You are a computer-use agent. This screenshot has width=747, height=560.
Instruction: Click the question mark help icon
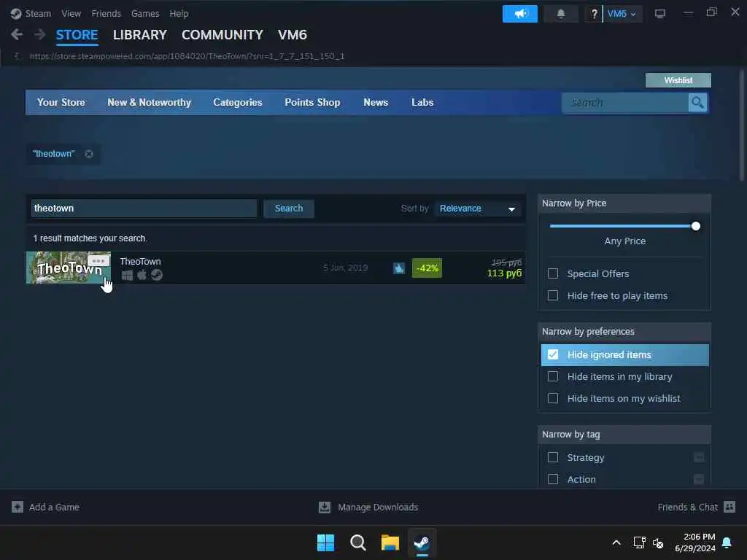(x=594, y=14)
